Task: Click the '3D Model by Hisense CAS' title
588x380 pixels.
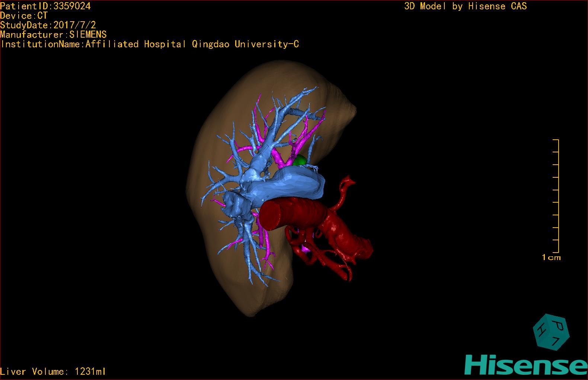Action: pyautogui.click(x=466, y=6)
